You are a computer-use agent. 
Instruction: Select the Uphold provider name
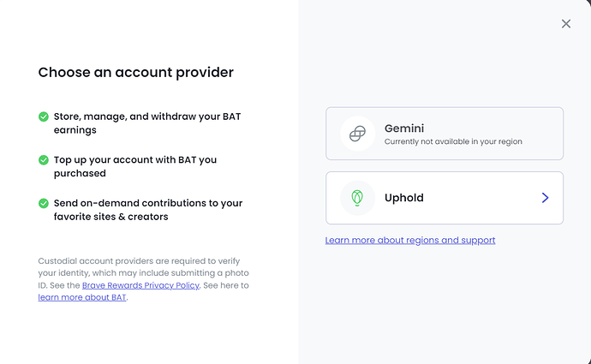pyautogui.click(x=404, y=198)
